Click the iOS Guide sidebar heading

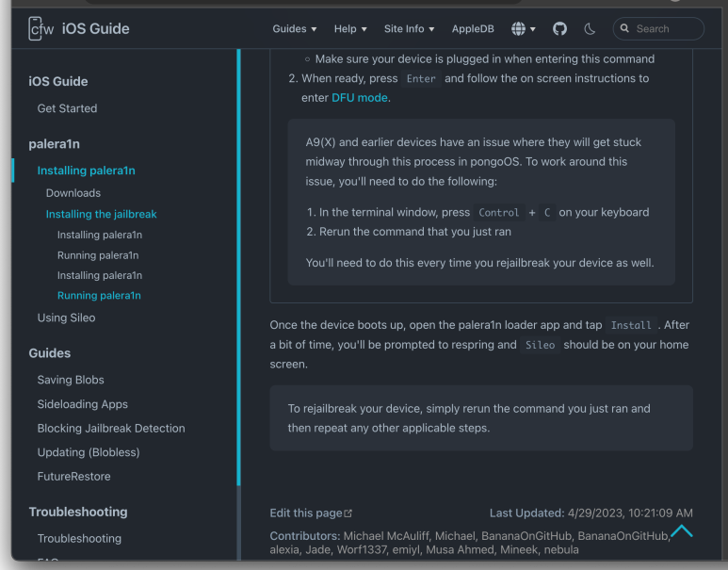pyautogui.click(x=58, y=81)
